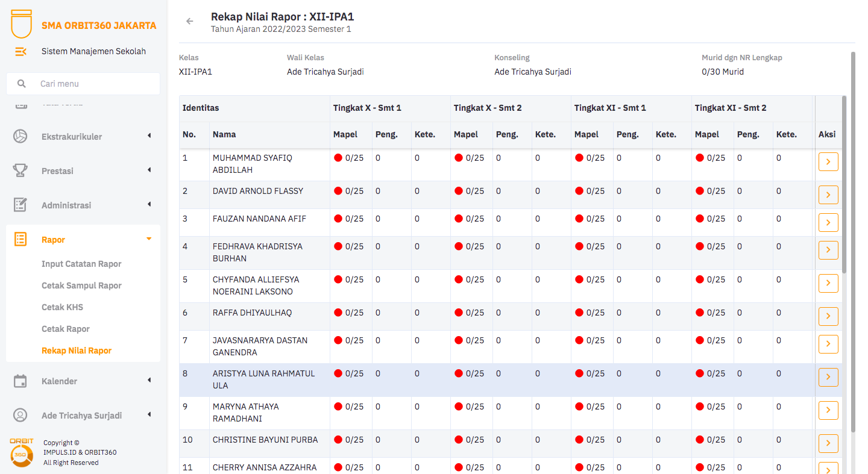Collapse sidebar using the hamburger menu icon
The height and width of the screenshot is (474, 868).
[x=20, y=52]
